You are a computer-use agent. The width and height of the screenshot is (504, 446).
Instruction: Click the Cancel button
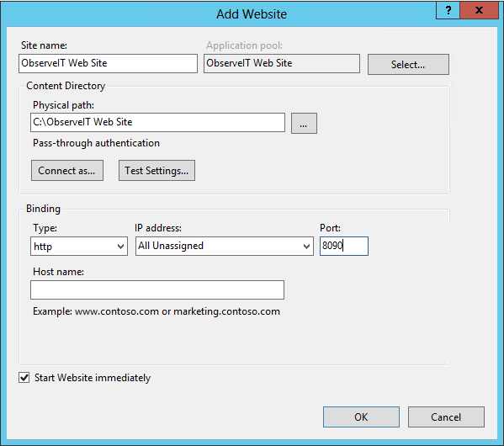pyautogui.click(x=446, y=417)
